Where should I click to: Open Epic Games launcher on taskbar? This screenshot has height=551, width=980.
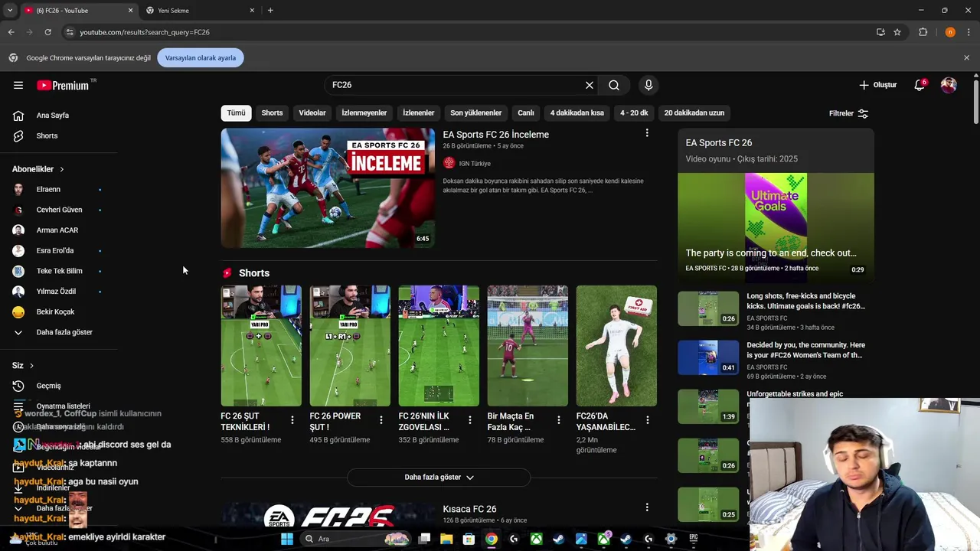(694, 539)
